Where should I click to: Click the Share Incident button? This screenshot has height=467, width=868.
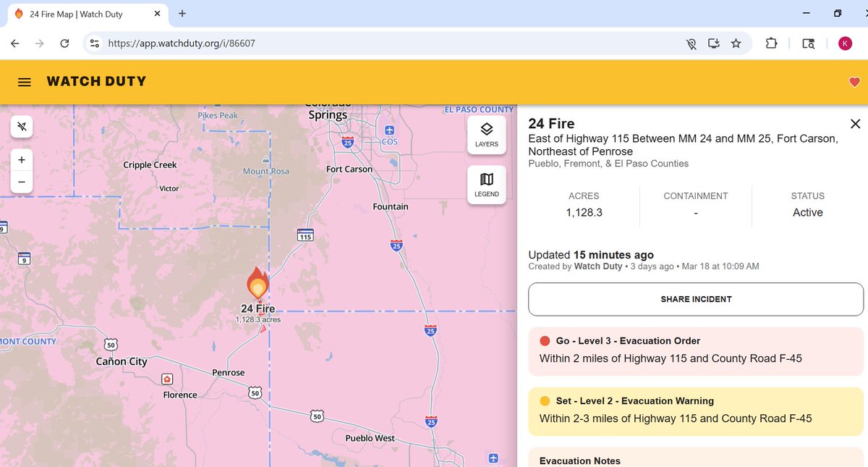pos(696,299)
